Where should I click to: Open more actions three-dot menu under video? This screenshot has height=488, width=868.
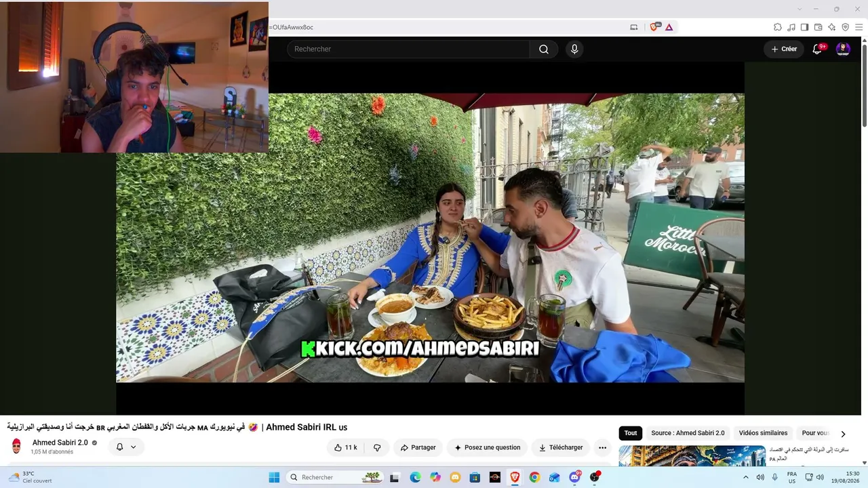coord(602,447)
